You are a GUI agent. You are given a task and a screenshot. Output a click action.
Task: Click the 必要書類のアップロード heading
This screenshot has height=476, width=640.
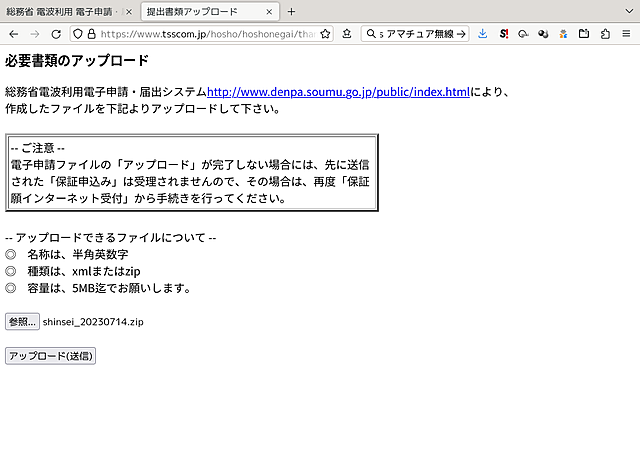[x=76, y=60]
